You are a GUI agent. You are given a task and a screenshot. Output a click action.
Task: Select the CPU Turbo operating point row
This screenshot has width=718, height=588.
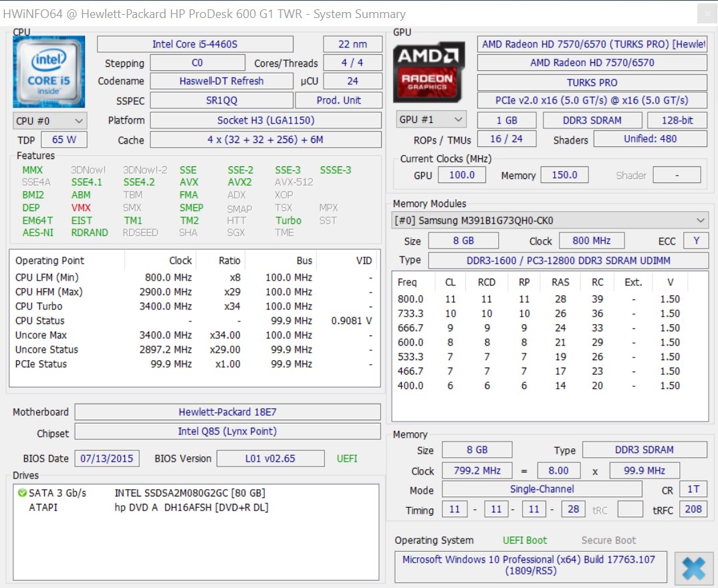(x=195, y=306)
